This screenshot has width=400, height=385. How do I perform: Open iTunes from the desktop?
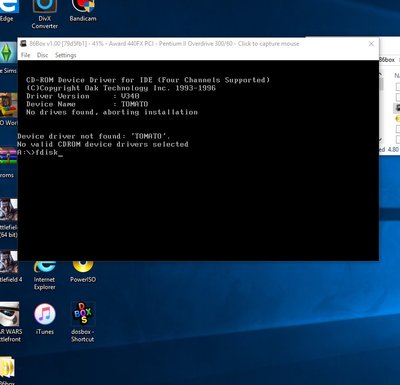(x=45, y=319)
